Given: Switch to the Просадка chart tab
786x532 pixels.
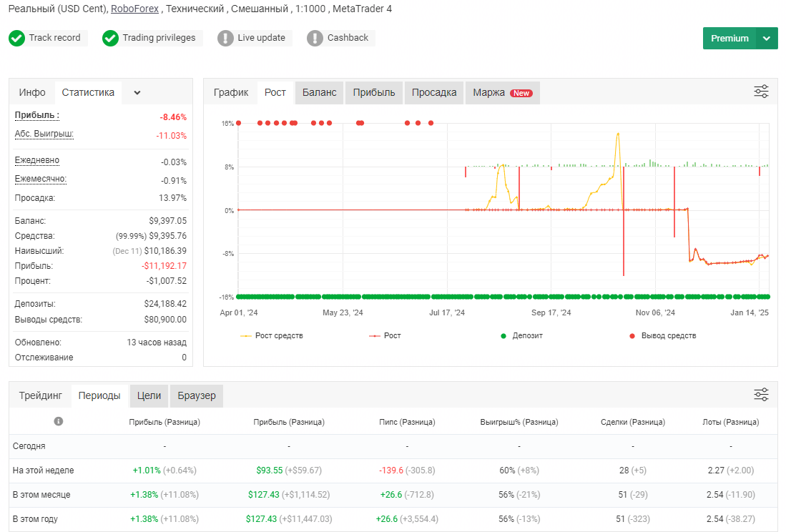Looking at the screenshot, I should coord(434,93).
